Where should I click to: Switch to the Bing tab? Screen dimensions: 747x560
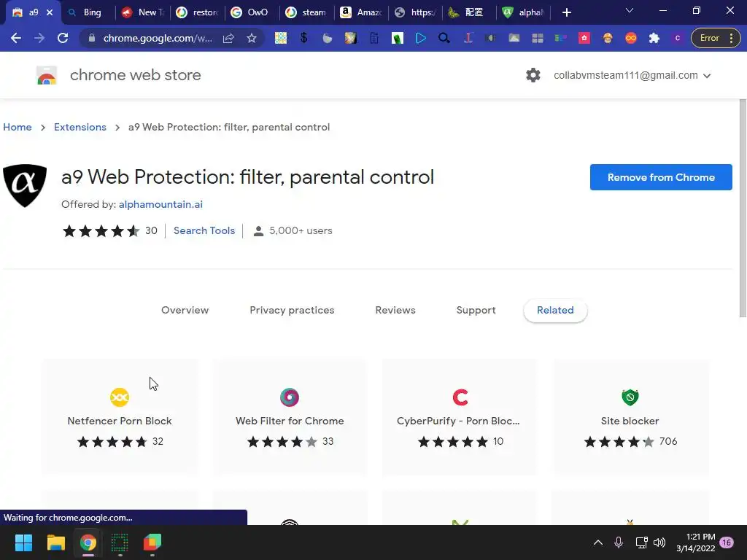coord(87,12)
